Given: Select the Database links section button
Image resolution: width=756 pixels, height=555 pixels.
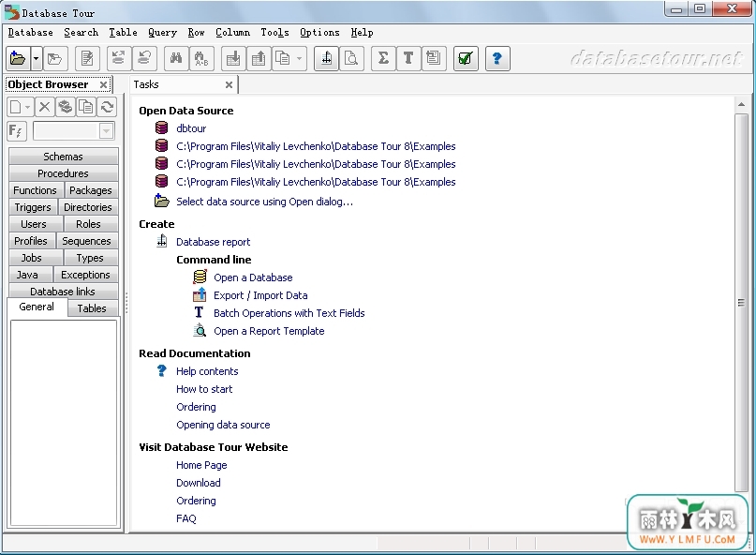Looking at the screenshot, I should (63, 292).
